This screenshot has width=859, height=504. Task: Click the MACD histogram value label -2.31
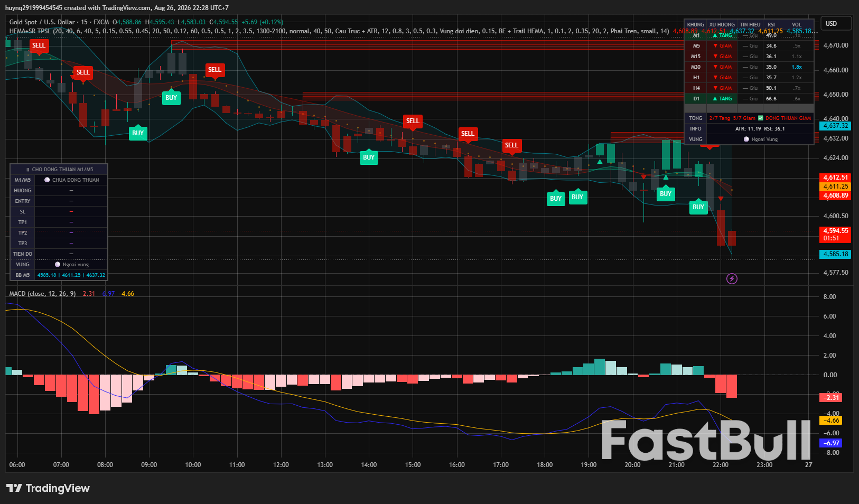click(x=830, y=397)
